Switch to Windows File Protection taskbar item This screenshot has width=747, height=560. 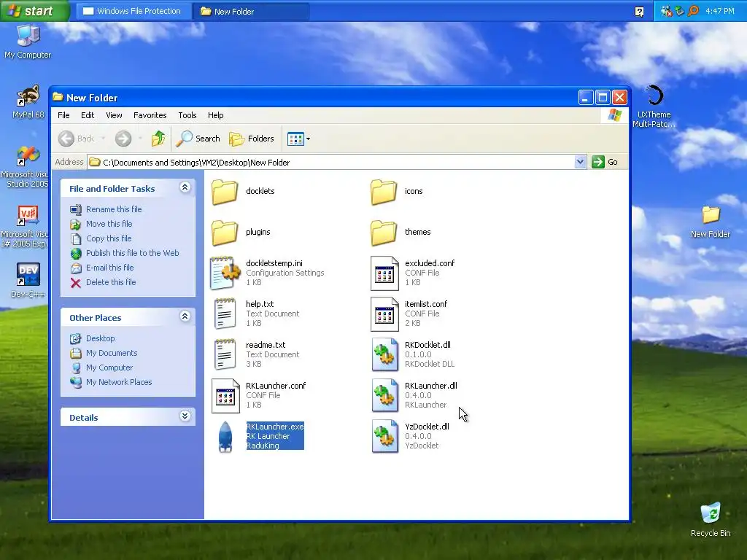coord(133,12)
